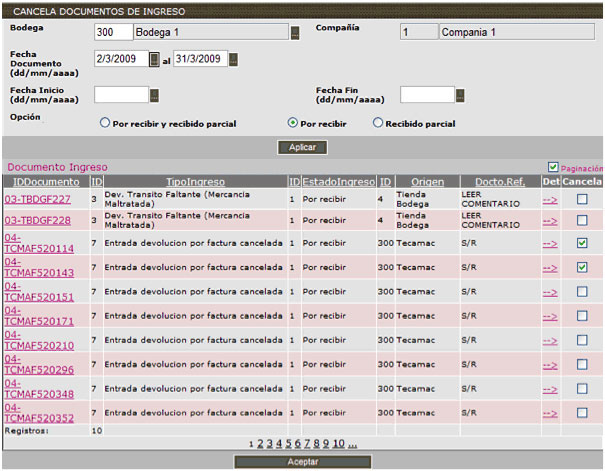The height and width of the screenshot is (471, 605).
Task: Open detail arrow for 04-TCMAF520348
Action: [x=550, y=390]
